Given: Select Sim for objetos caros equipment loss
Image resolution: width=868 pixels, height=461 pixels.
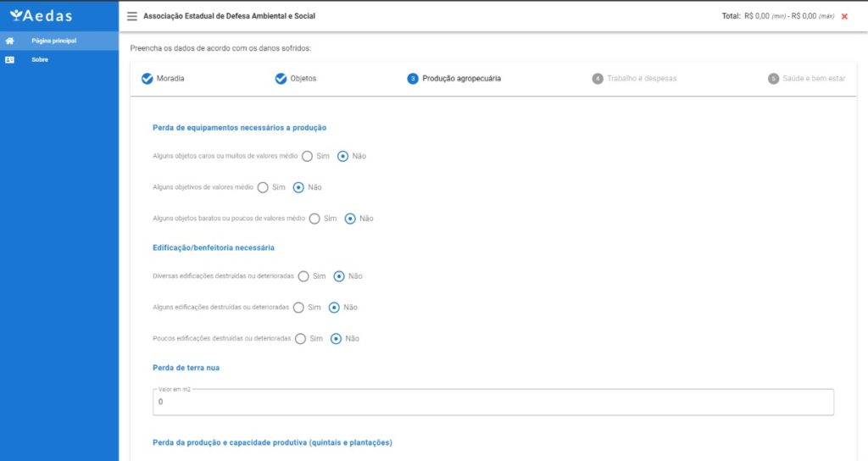Looking at the screenshot, I should coord(308,156).
